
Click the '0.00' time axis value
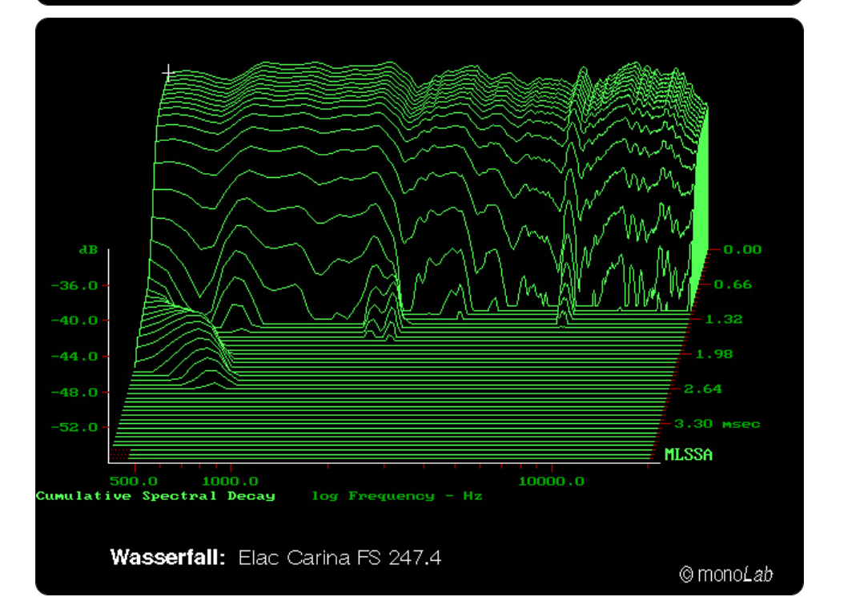click(742, 250)
